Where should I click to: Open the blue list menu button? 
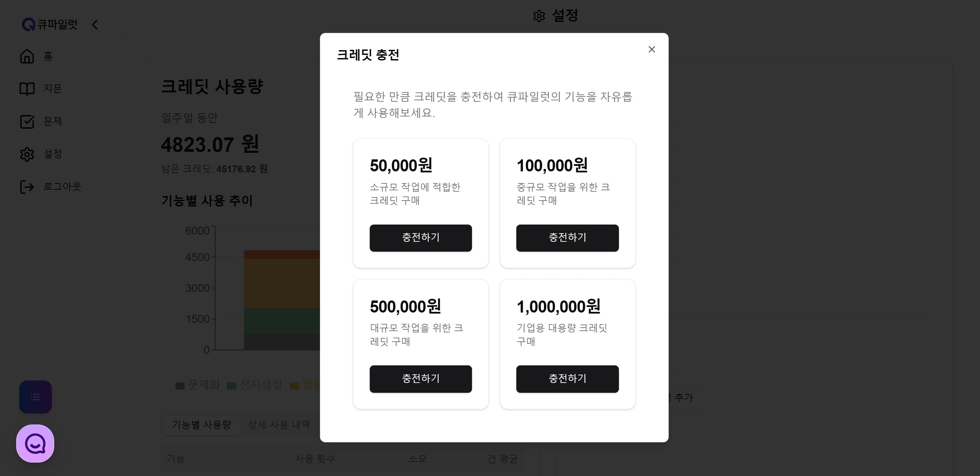pyautogui.click(x=35, y=397)
